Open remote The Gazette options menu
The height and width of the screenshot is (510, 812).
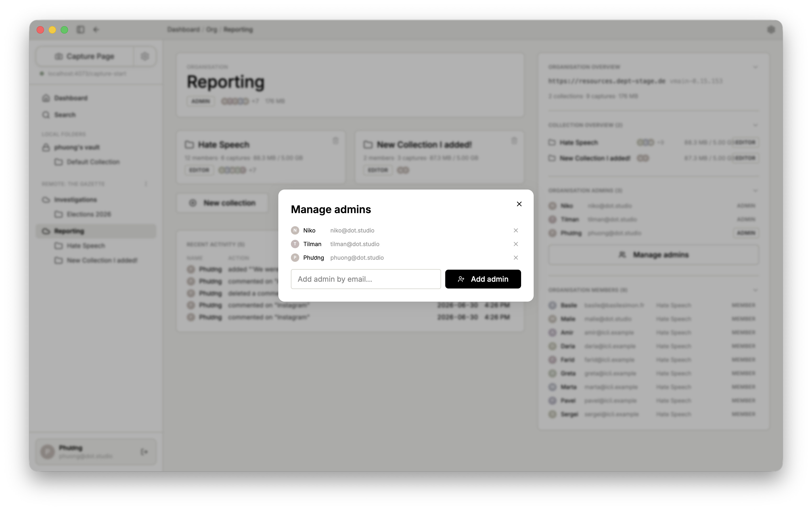click(146, 184)
